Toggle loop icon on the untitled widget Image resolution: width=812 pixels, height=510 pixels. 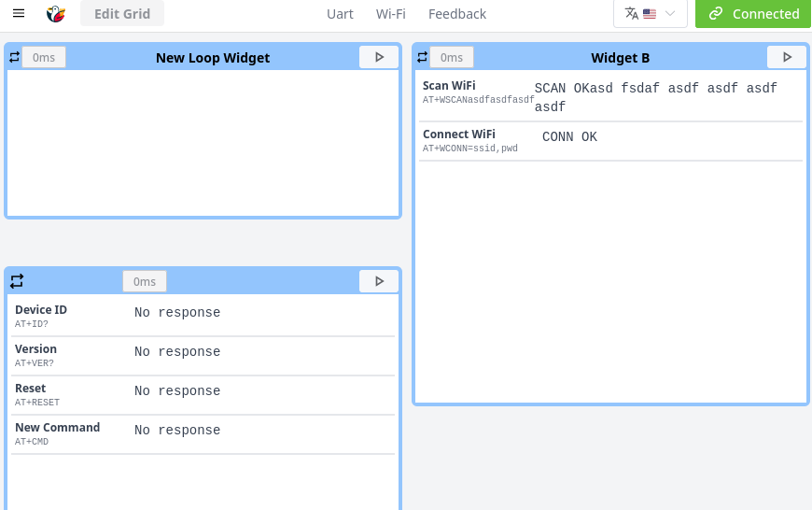click(17, 281)
